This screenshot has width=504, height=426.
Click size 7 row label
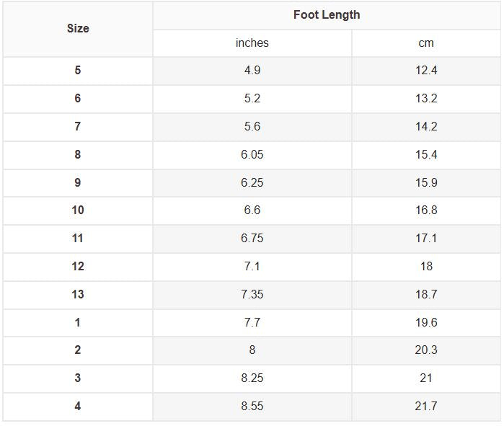click(78, 127)
